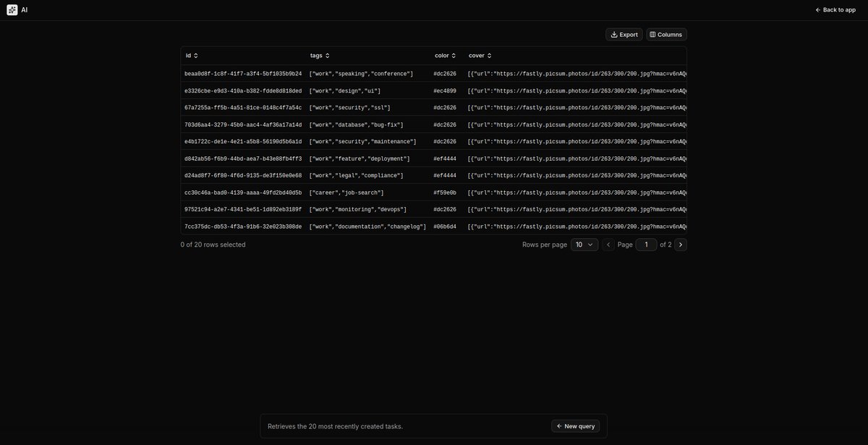Click the 0 of 20 rows selected text

[213, 245]
